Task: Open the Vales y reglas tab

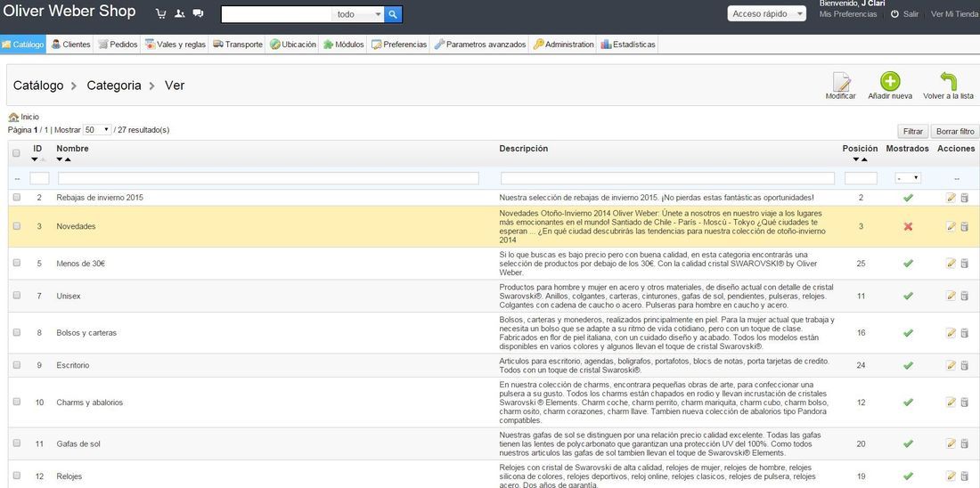Action: pos(176,45)
